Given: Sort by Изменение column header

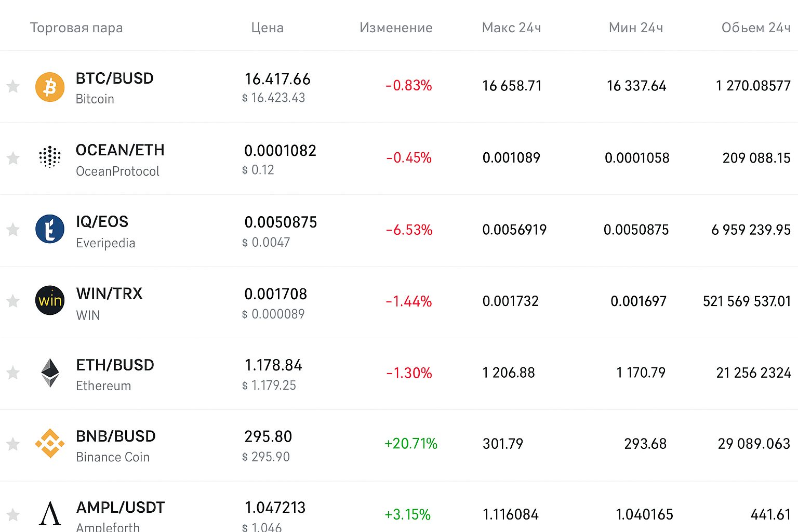Looking at the screenshot, I should [396, 28].
